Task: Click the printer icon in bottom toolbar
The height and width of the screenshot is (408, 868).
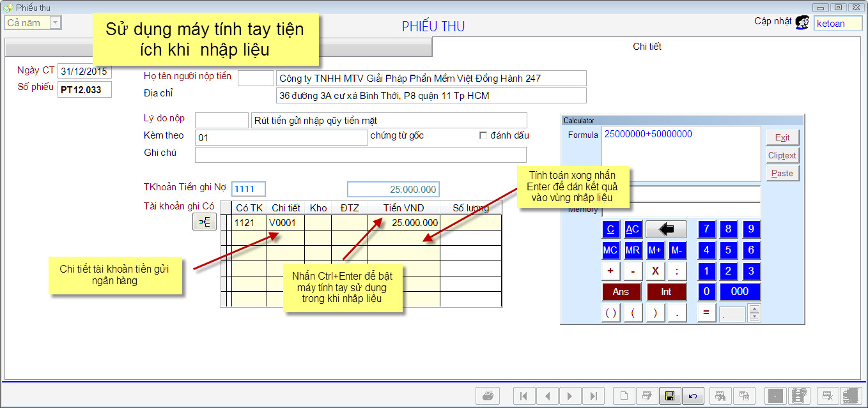Action: pos(487,396)
